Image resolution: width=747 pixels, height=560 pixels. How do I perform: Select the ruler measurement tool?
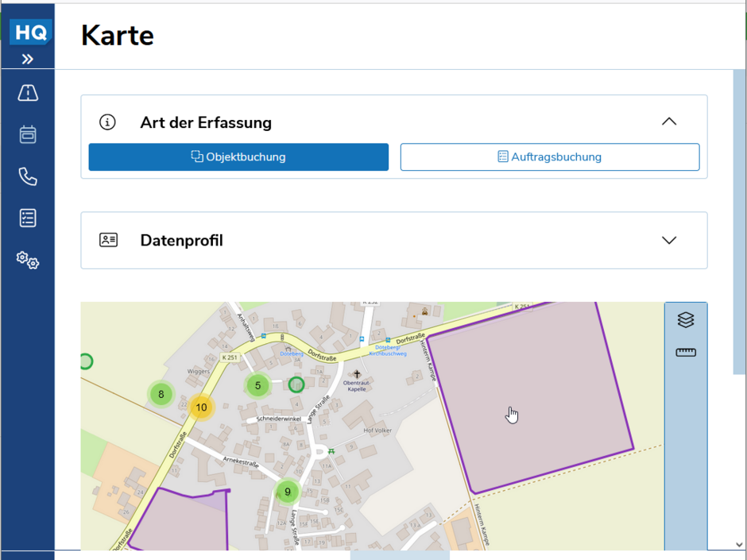(x=686, y=353)
